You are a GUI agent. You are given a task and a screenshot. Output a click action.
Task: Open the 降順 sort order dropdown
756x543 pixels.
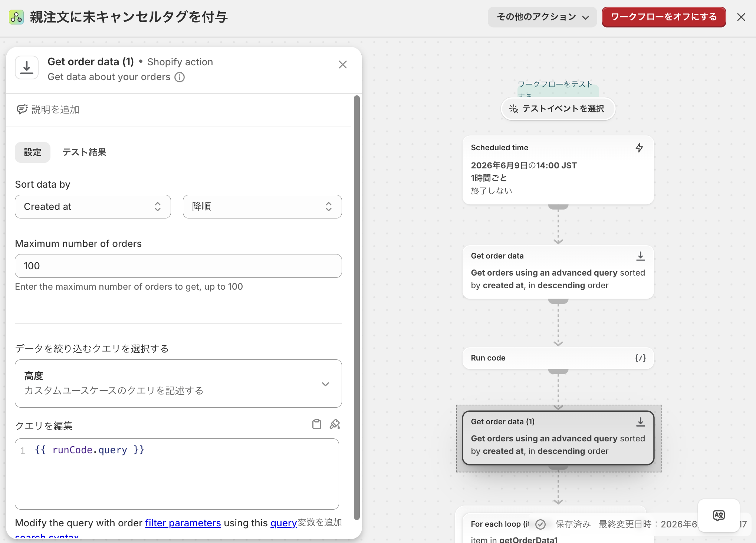click(x=262, y=207)
